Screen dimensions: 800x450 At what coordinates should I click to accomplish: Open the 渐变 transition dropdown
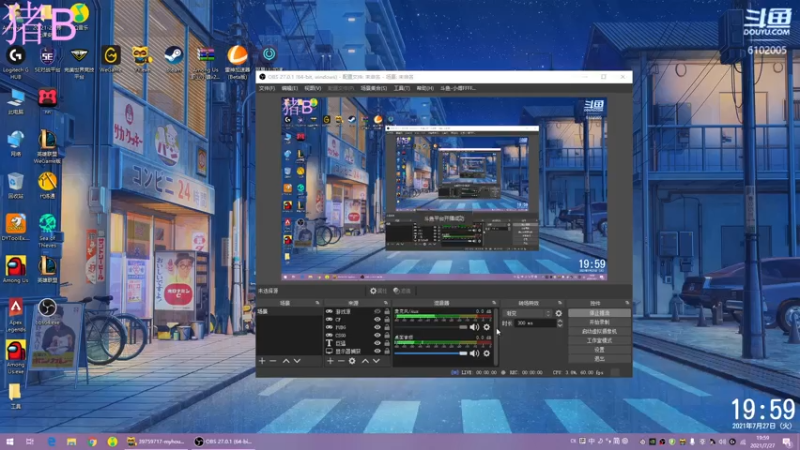pos(527,313)
